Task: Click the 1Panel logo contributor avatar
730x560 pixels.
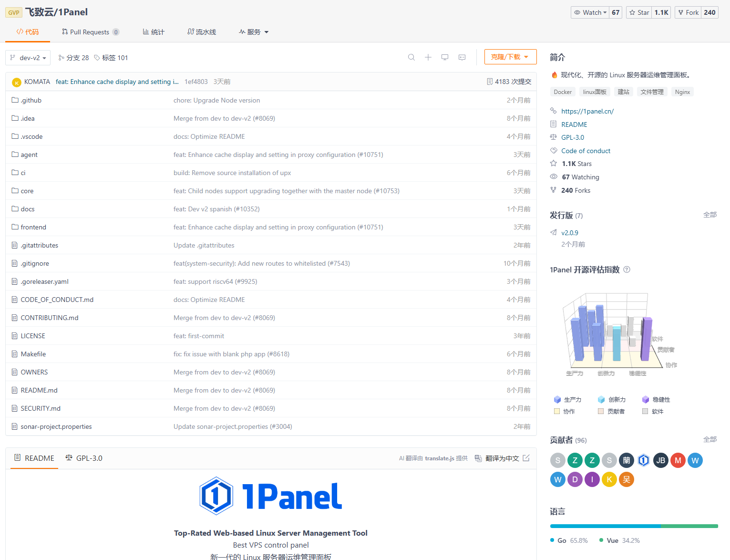Action: (x=644, y=460)
